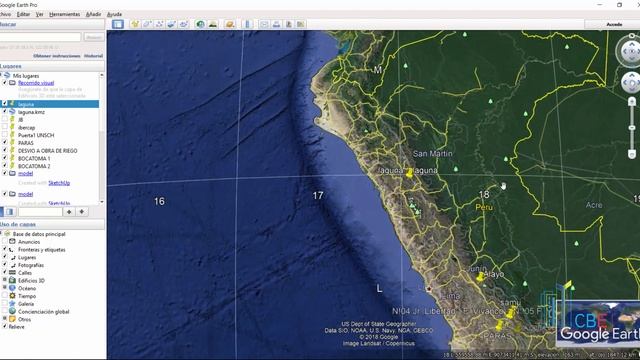This screenshot has height=360, width=640.
Task: Click the Save Image toolbar icon
Action: [x=289, y=24]
